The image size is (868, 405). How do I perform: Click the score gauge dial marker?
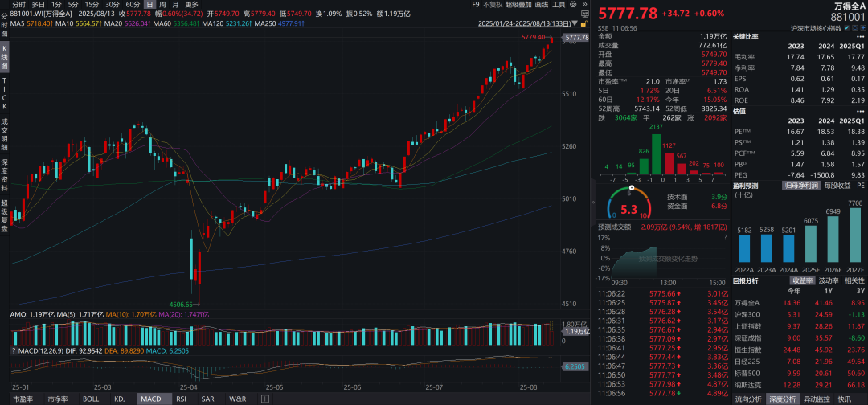click(632, 188)
